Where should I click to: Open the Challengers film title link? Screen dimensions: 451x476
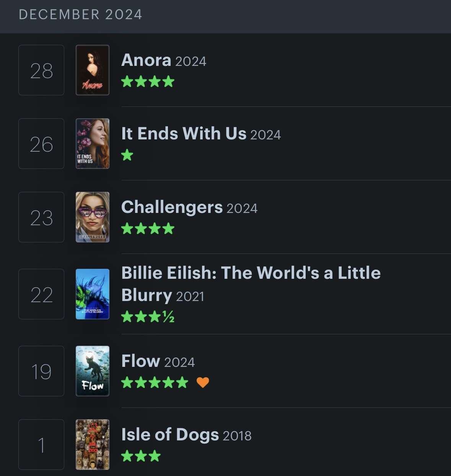172,207
